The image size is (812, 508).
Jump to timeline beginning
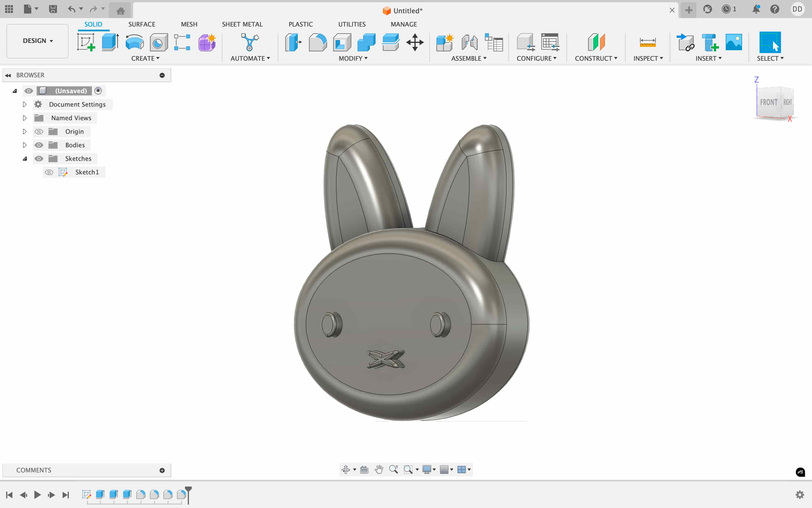[x=9, y=494]
